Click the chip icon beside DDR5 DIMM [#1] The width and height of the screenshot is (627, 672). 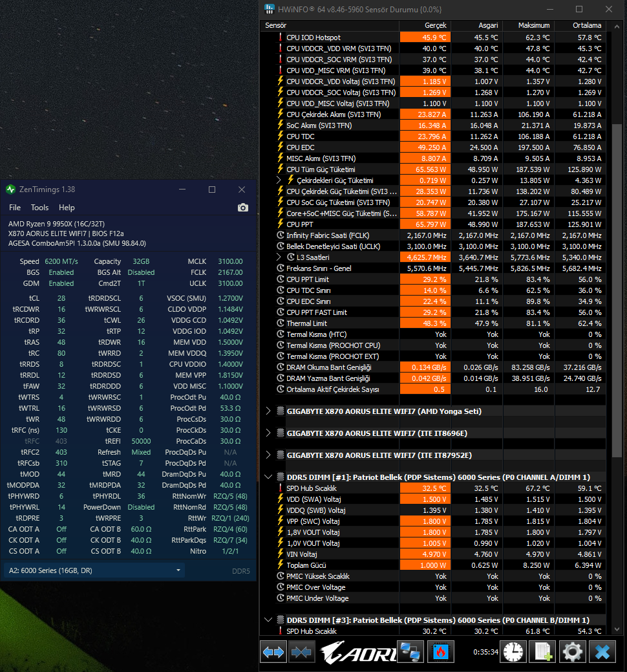pyautogui.click(x=281, y=477)
